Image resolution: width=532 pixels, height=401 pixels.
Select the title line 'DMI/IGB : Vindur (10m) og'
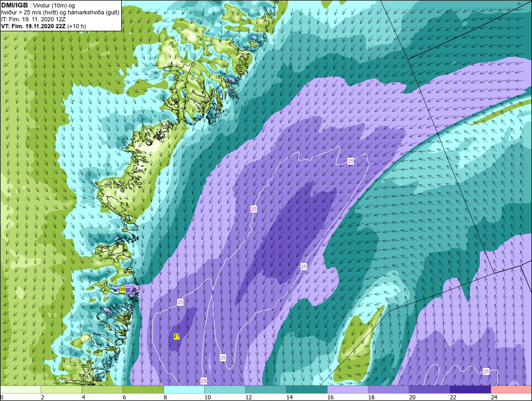38,5
